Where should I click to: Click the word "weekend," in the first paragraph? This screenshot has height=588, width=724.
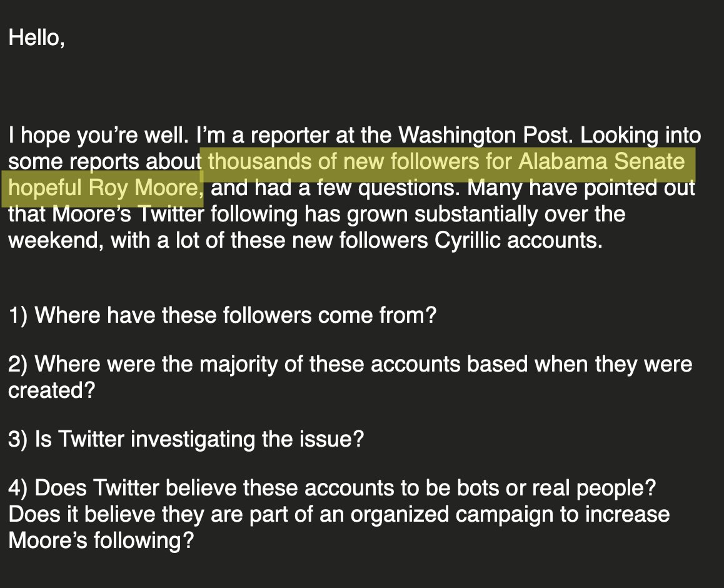56,241
